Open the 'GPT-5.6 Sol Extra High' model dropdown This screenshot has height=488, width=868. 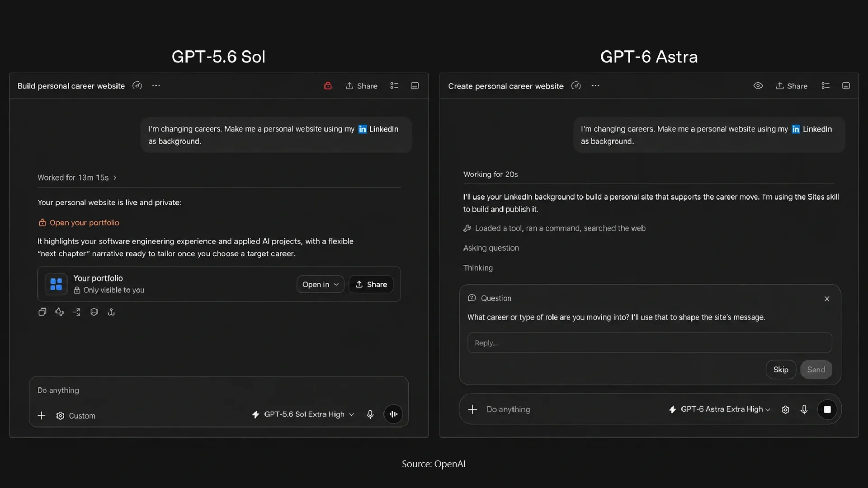click(303, 414)
